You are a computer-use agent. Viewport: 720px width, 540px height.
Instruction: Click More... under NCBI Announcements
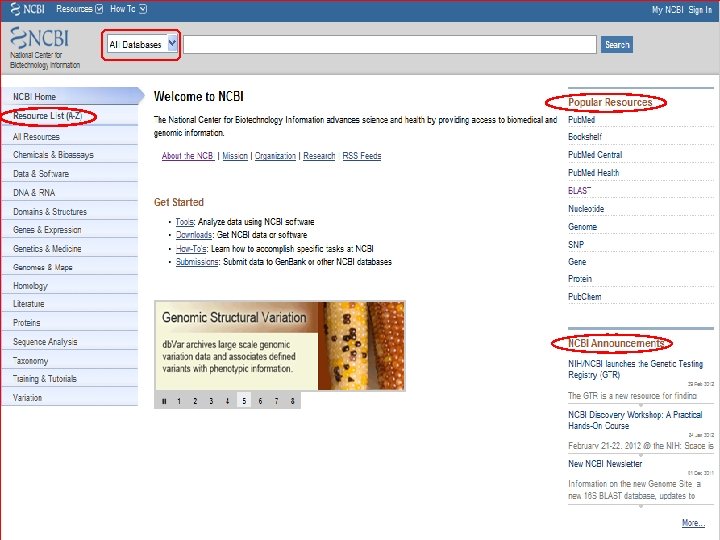pyautogui.click(x=693, y=523)
